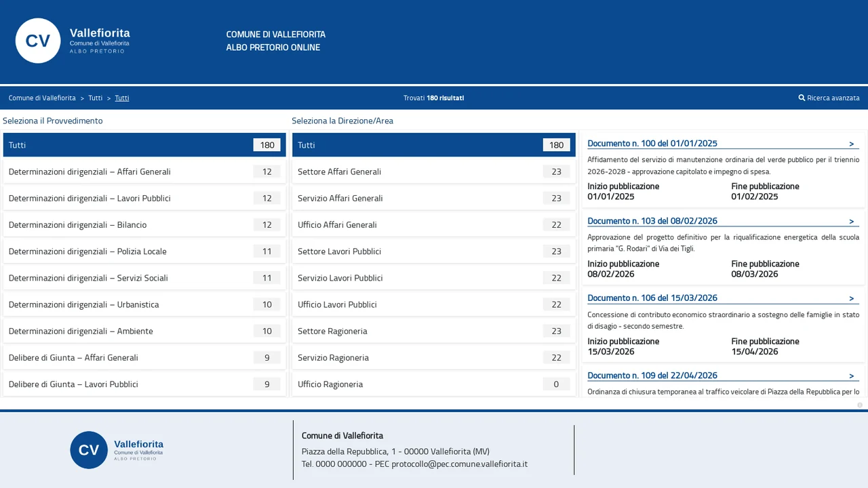Filter by Determinazioni dirigenziali – Affari Generali
Viewport: 868px width, 488px height.
tap(144, 171)
